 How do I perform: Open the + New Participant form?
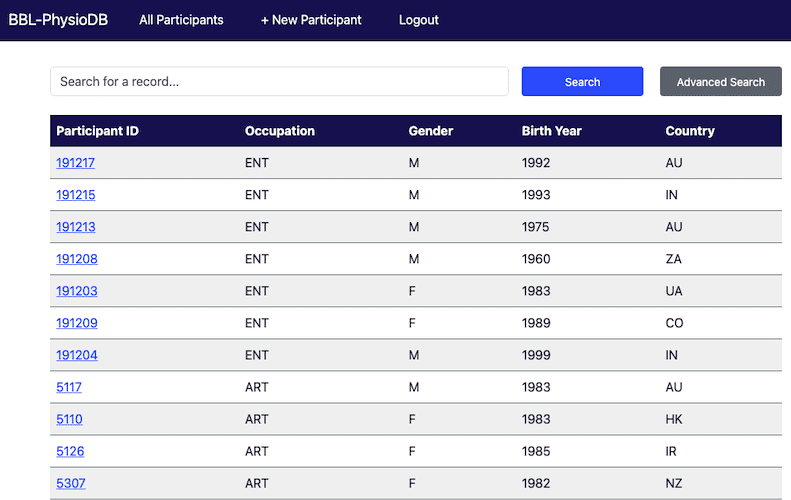coord(311,20)
